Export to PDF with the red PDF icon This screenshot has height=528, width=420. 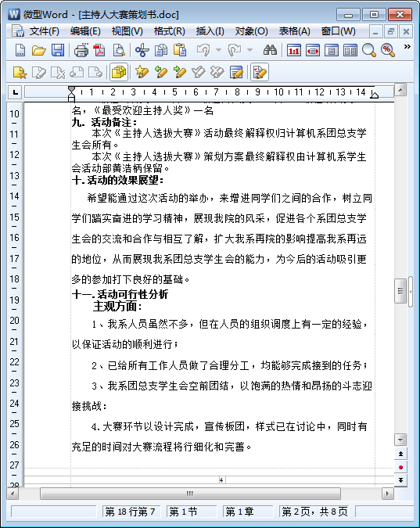(99, 50)
